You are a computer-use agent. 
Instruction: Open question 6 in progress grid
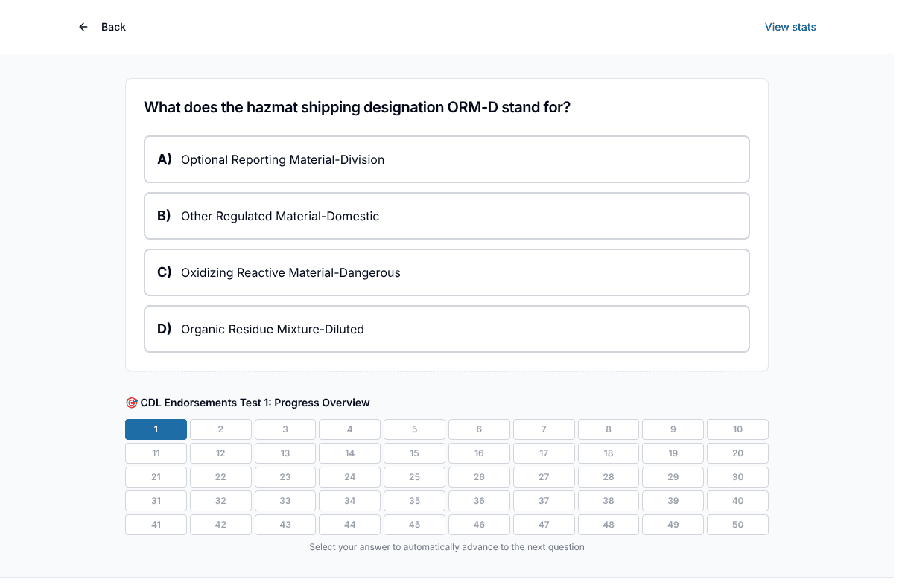tap(479, 429)
